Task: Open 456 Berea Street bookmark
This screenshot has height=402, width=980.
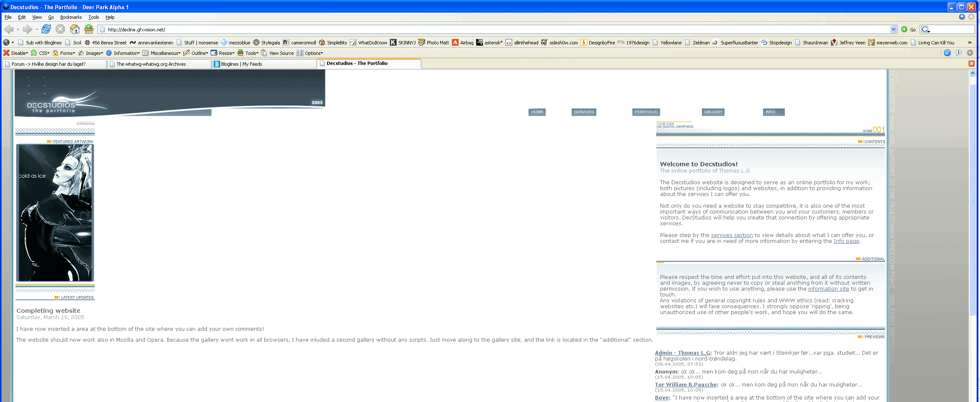Action: pos(106,43)
